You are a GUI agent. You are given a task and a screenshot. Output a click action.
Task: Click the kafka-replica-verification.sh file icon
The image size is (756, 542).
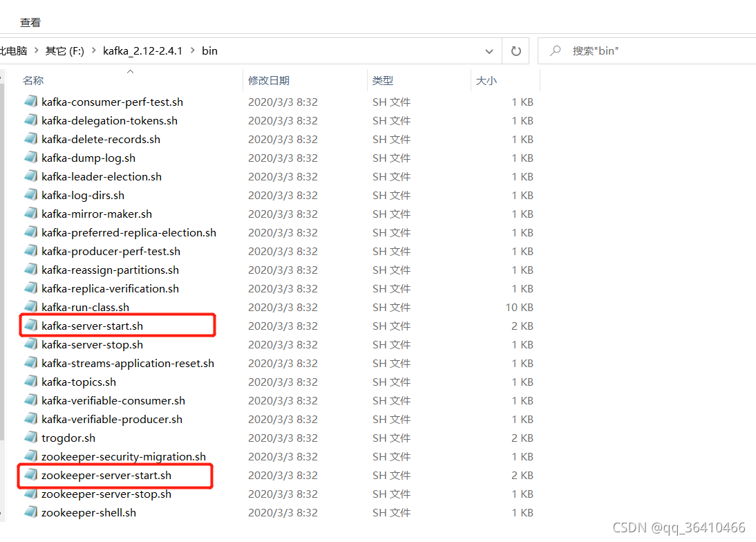pos(31,288)
